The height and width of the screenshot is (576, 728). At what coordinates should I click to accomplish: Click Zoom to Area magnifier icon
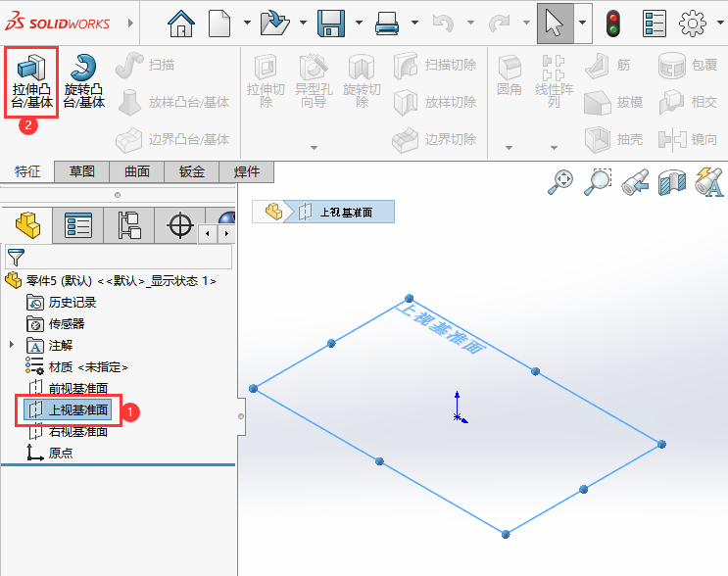coord(598,182)
